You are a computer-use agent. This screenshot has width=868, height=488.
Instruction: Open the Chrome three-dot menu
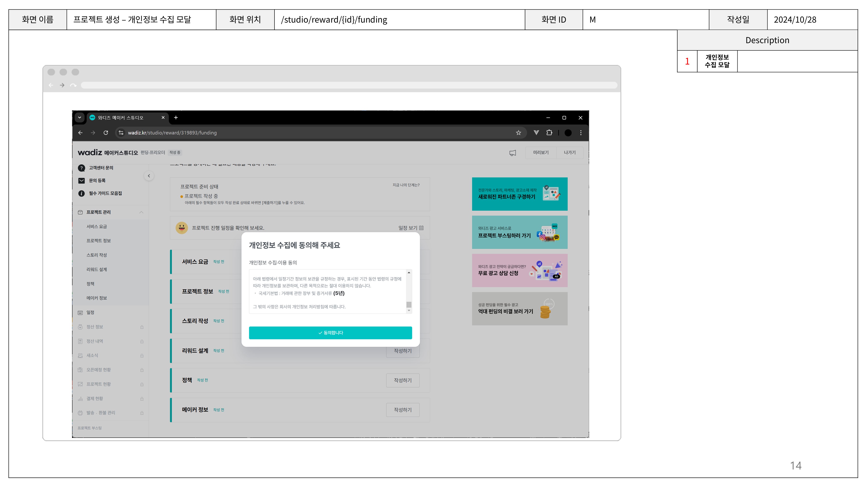(x=580, y=133)
